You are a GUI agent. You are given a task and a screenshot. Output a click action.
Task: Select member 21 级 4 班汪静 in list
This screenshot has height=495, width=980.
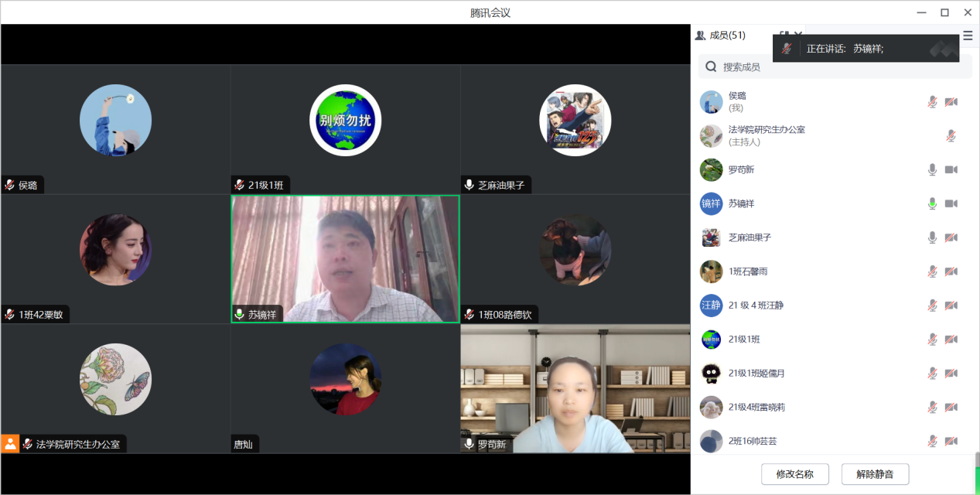[x=756, y=306]
